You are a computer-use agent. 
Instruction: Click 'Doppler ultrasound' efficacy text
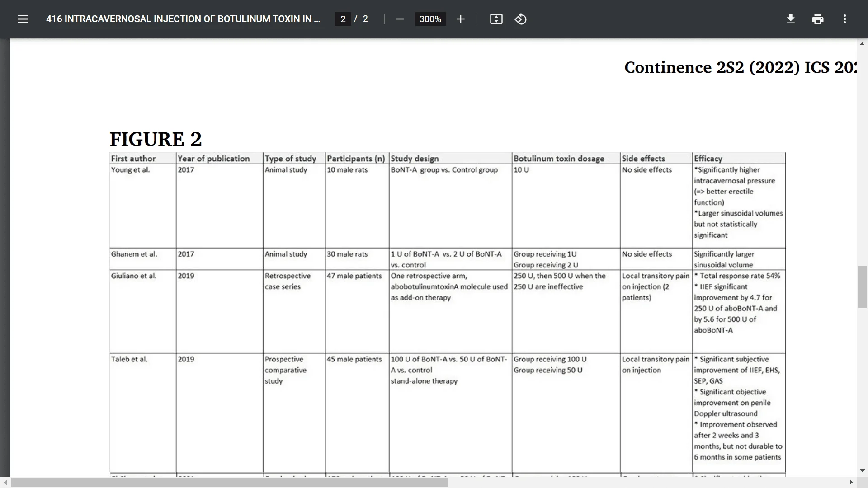coord(726,413)
